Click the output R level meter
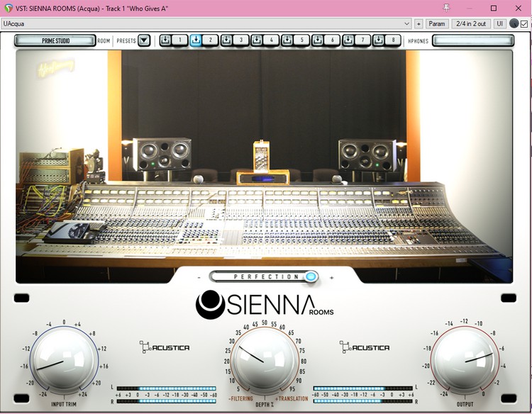This screenshot has height=414, width=532. click(x=363, y=401)
